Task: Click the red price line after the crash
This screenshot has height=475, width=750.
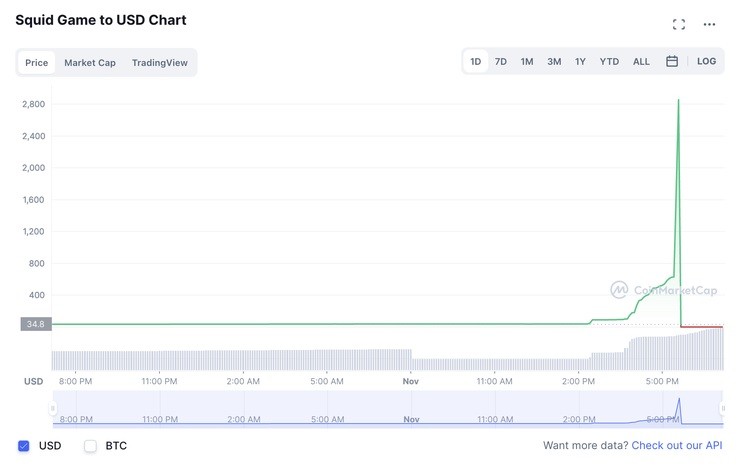Action: [x=702, y=327]
